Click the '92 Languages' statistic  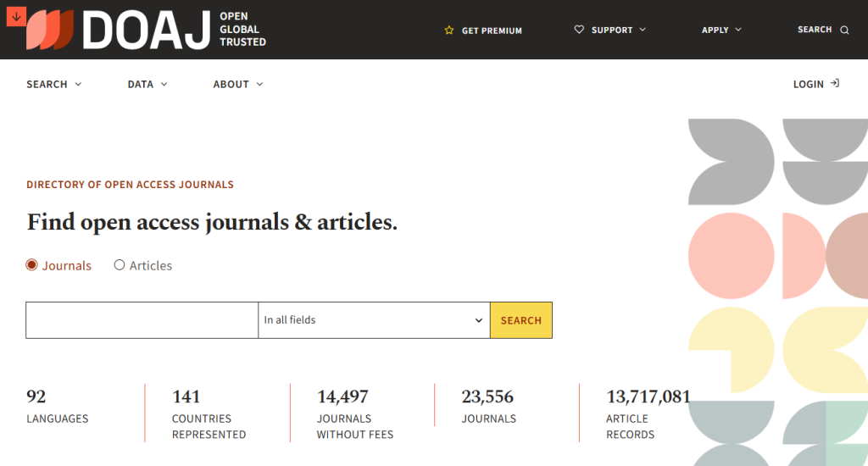coord(58,406)
